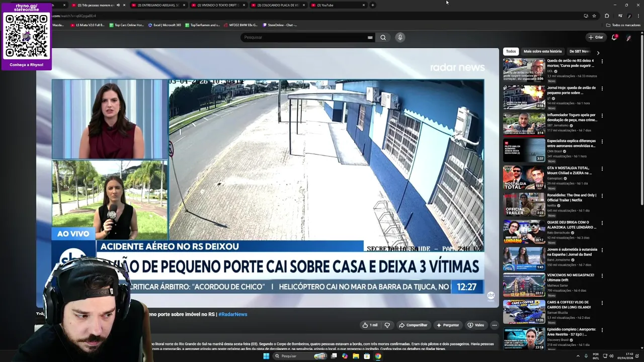Click the Valeu button
The image size is (644, 362).
coord(475,325)
